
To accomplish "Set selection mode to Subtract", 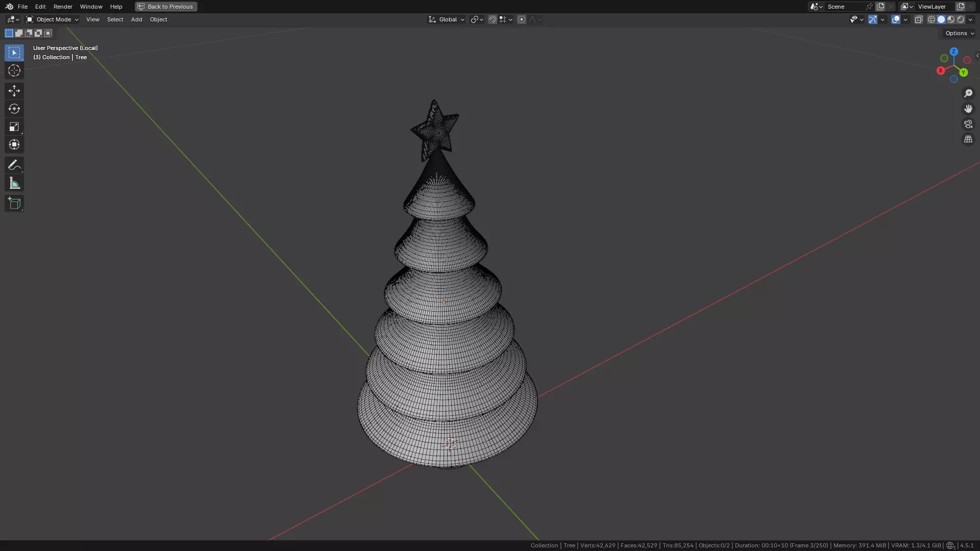I will pos(29,33).
